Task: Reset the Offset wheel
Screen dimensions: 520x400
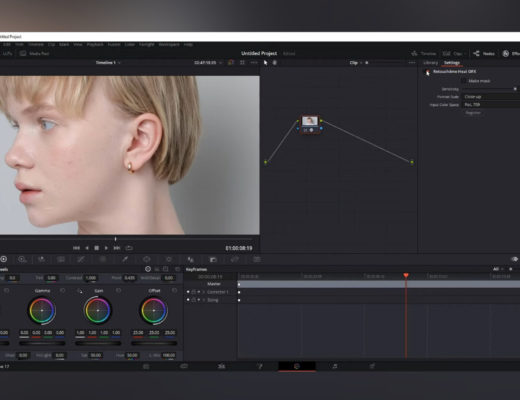Action: click(174, 291)
